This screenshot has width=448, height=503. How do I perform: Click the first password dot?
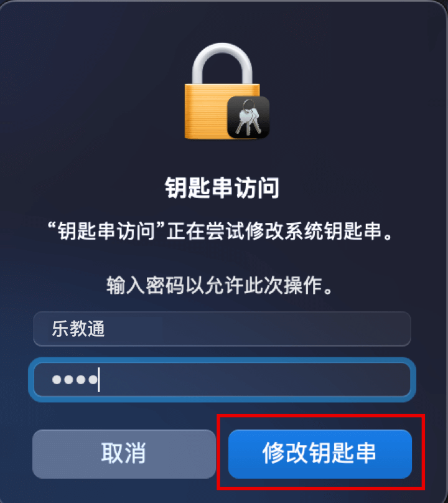57,380
